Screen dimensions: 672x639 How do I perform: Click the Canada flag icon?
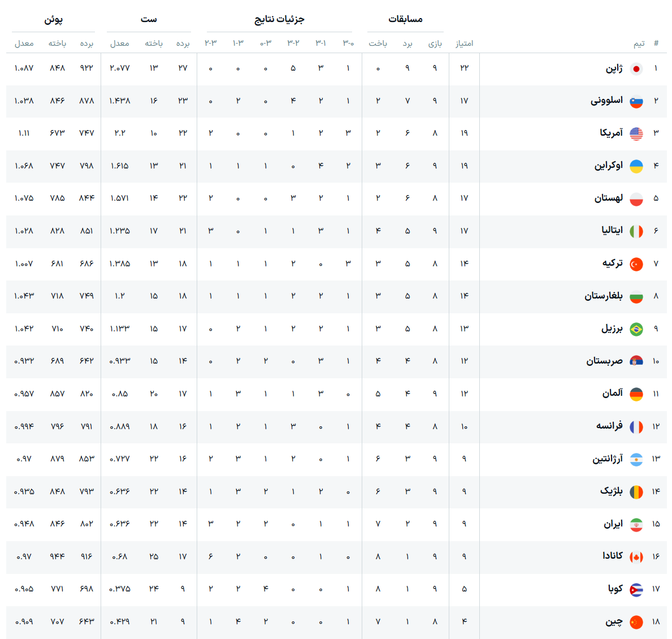(636, 557)
